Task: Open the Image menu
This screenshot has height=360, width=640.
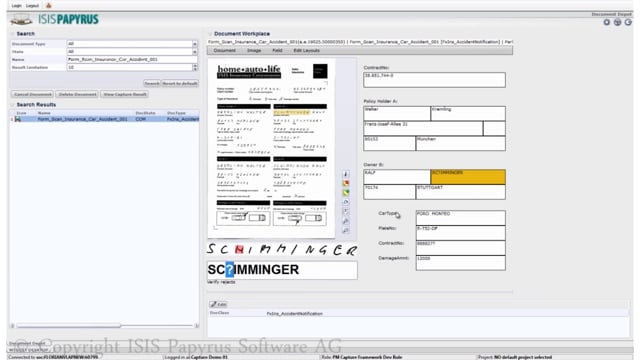Action: click(x=254, y=51)
